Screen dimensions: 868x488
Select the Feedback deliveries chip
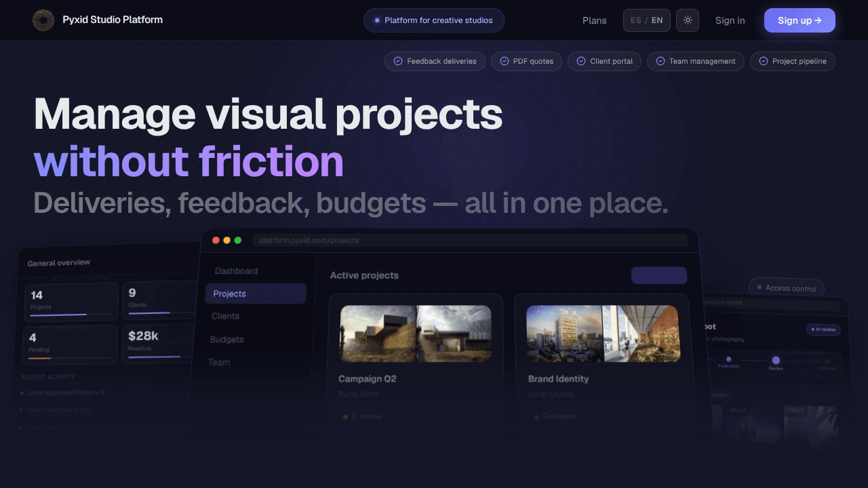[435, 61]
